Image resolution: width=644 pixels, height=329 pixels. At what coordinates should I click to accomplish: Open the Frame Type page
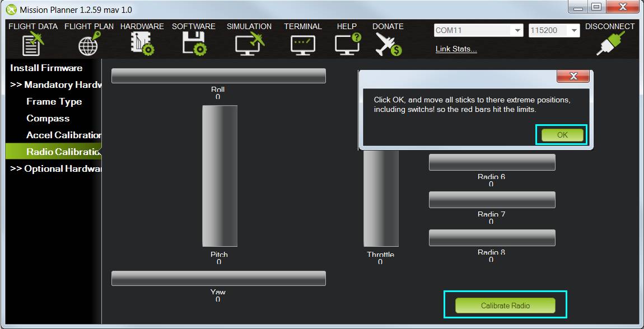point(54,101)
